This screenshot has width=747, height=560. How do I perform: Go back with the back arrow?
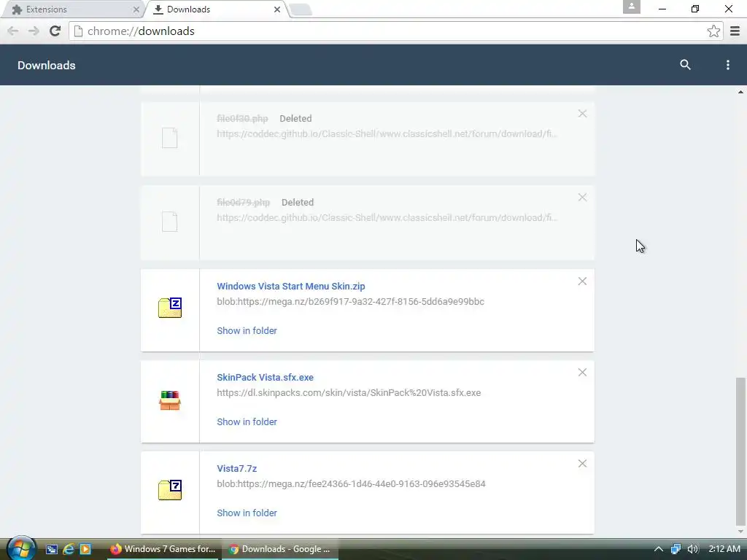[x=13, y=31]
